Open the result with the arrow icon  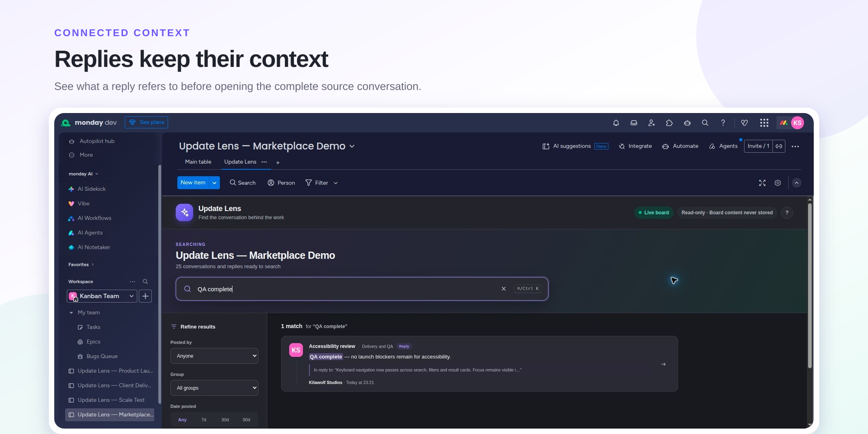tap(663, 364)
